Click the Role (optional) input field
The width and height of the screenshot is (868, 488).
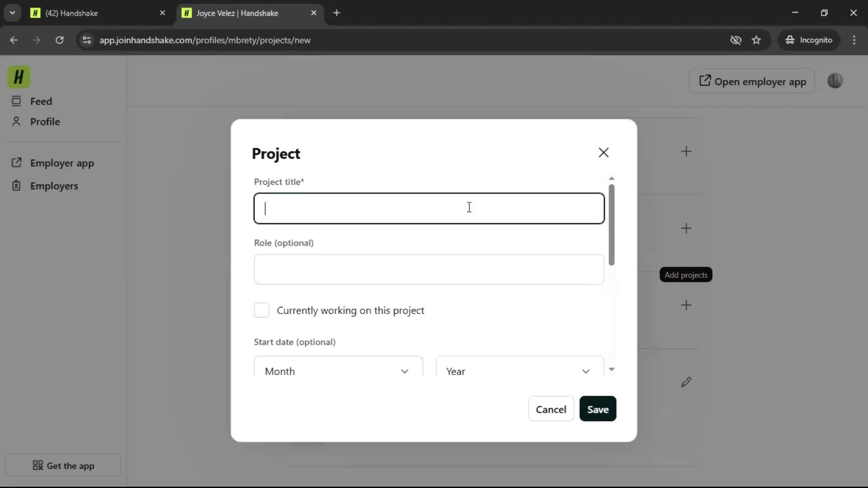point(429,269)
